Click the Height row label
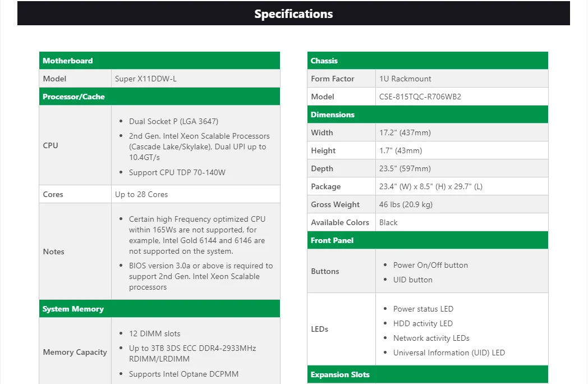Image resolution: width=588 pixels, height=384 pixels. point(323,151)
